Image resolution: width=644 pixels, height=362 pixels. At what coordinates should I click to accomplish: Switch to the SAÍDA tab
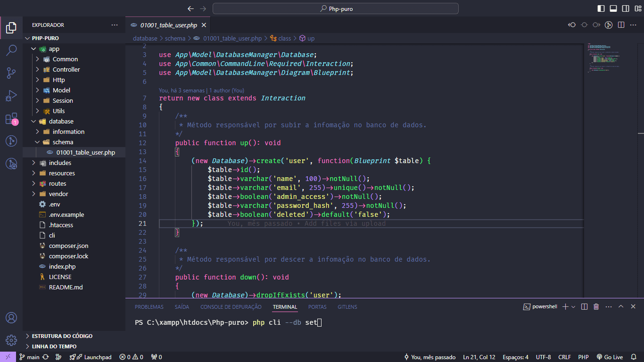(x=182, y=306)
